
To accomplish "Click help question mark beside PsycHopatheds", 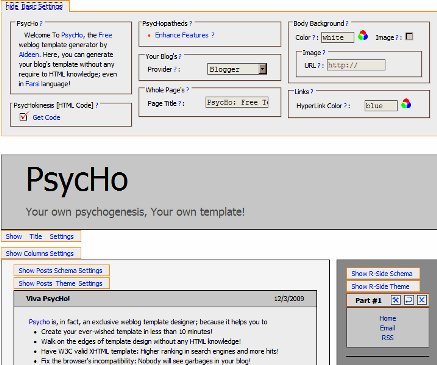I will [190, 24].
